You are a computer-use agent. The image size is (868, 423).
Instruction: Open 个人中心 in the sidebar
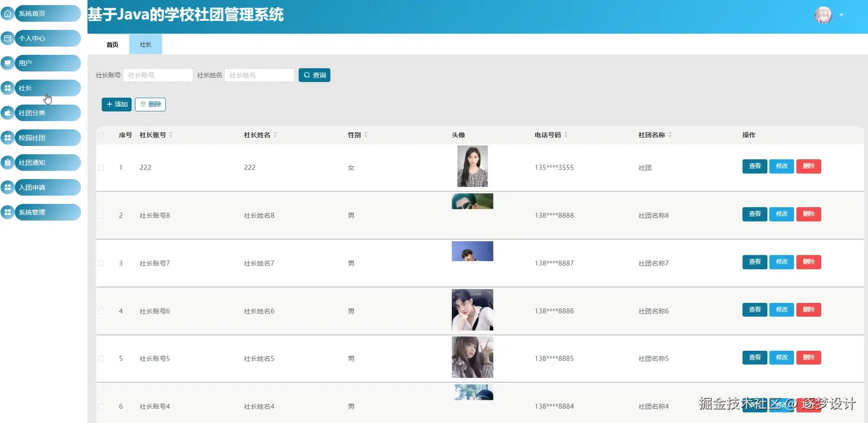point(47,38)
